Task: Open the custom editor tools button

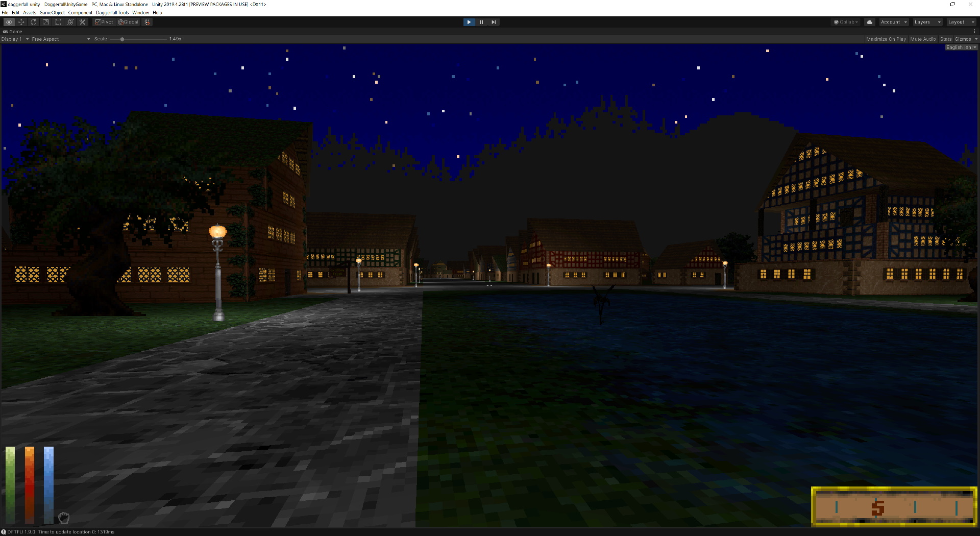Action: 83,22
